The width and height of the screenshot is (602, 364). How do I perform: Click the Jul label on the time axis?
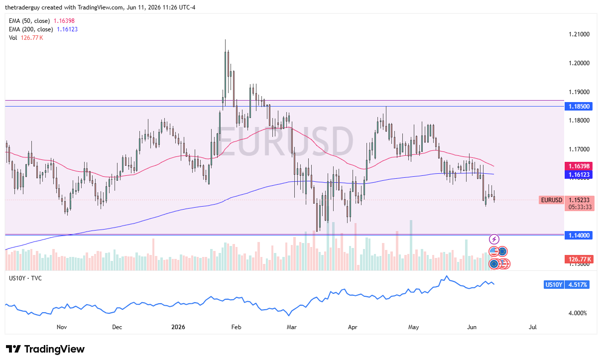coord(532,327)
